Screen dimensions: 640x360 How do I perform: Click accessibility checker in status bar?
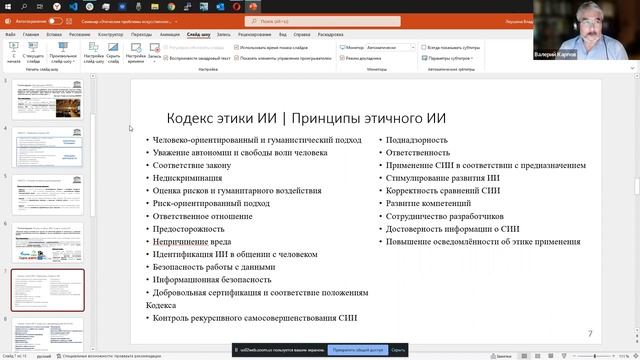click(109, 356)
